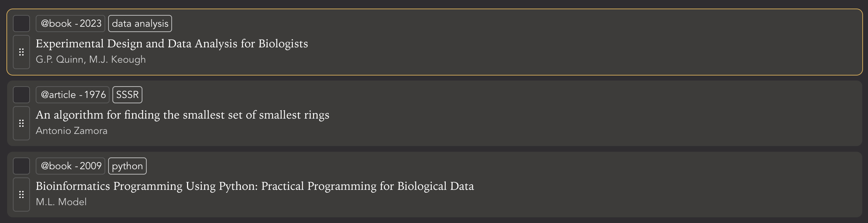Tick the checkbox of Antonio Zamora's article
This screenshot has height=223, width=868.
tap(21, 94)
